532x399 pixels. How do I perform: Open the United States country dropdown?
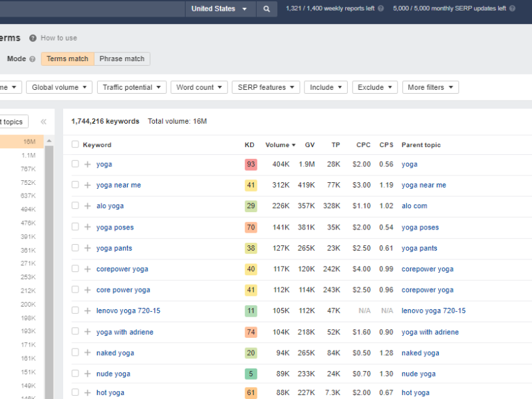tap(219, 9)
